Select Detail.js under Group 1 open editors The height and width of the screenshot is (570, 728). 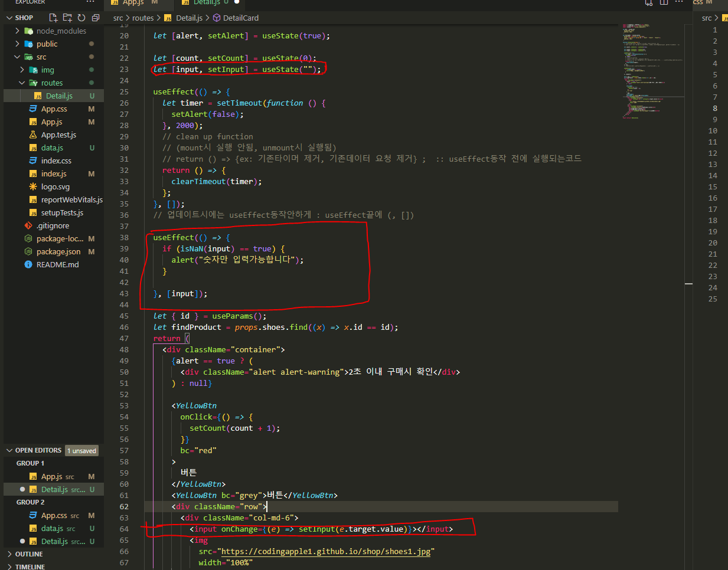(54, 489)
